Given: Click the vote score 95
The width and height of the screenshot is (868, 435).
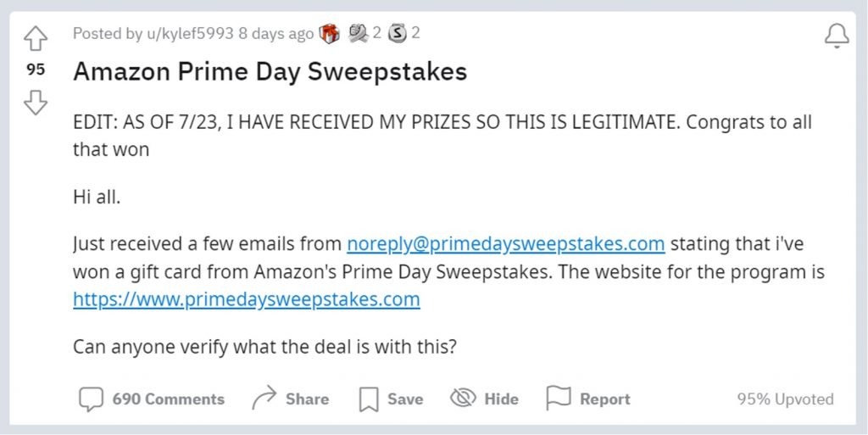Looking at the screenshot, I should pyautogui.click(x=35, y=70).
